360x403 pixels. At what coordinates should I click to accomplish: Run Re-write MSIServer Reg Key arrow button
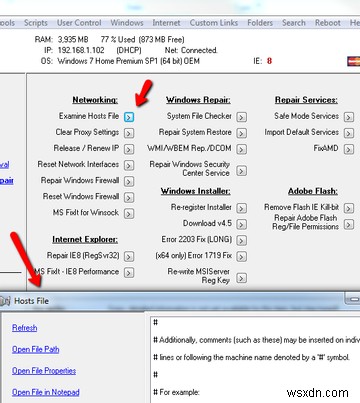pyautogui.click(x=241, y=278)
